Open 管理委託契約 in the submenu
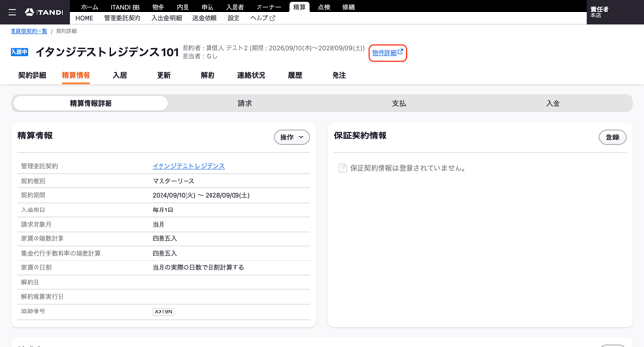 pos(122,18)
